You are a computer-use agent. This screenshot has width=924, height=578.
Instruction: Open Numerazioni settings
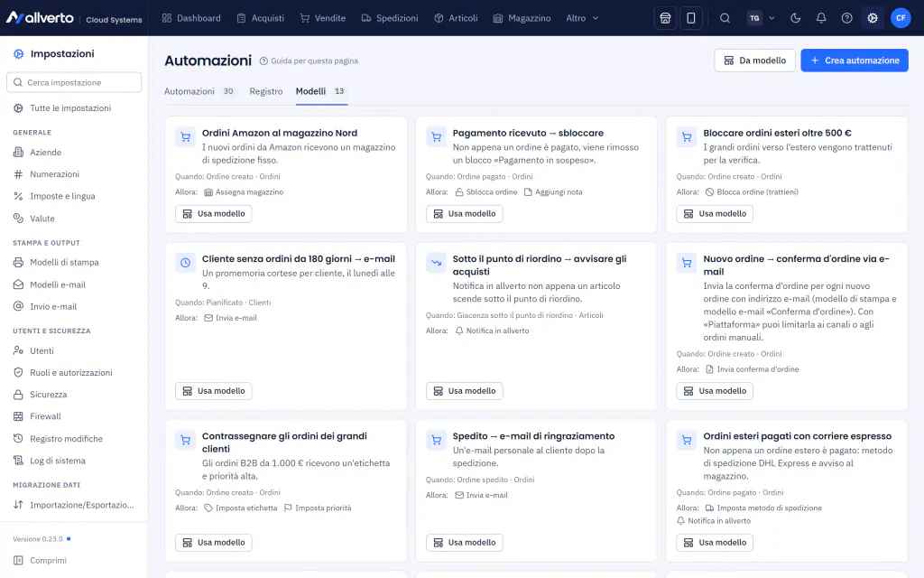coord(74,174)
